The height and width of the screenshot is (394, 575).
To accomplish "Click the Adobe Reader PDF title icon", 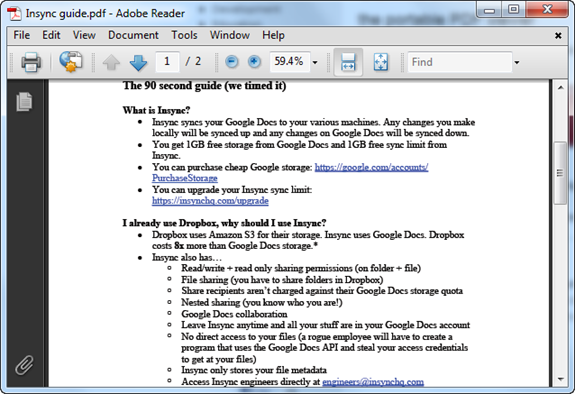I will (15, 14).
